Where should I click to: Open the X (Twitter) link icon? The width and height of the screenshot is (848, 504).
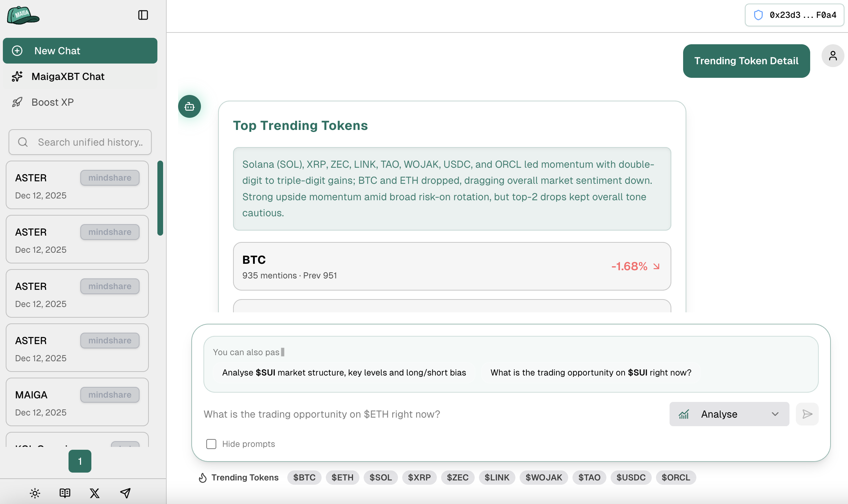click(95, 493)
